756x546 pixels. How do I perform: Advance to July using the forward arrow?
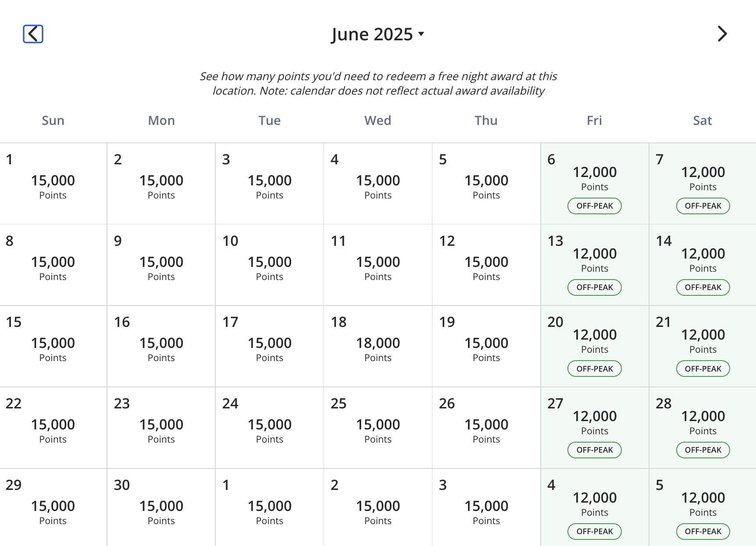coord(722,34)
